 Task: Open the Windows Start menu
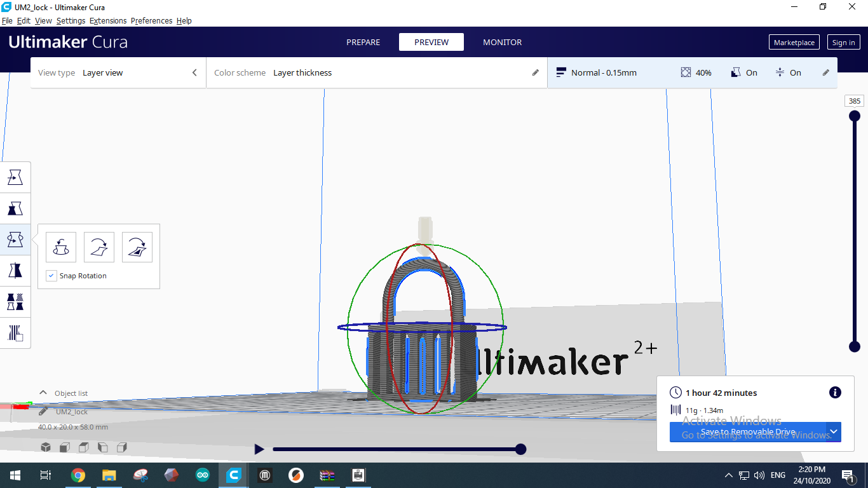click(x=15, y=475)
